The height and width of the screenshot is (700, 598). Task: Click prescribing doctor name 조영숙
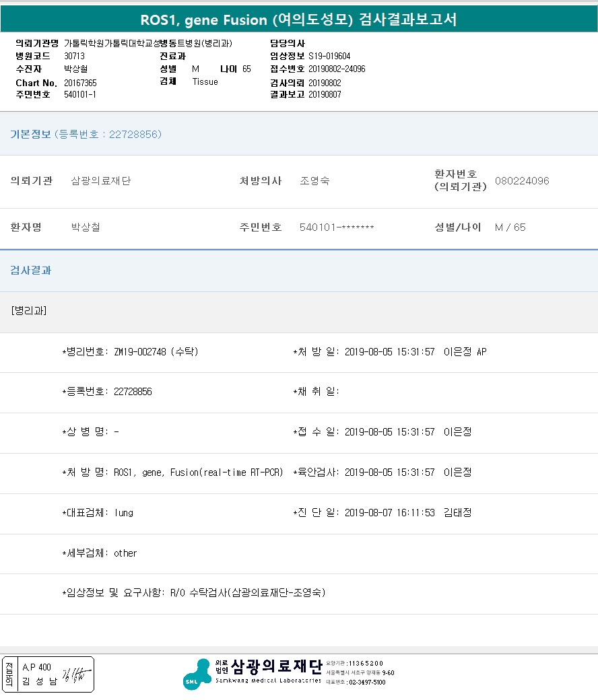pos(314,181)
